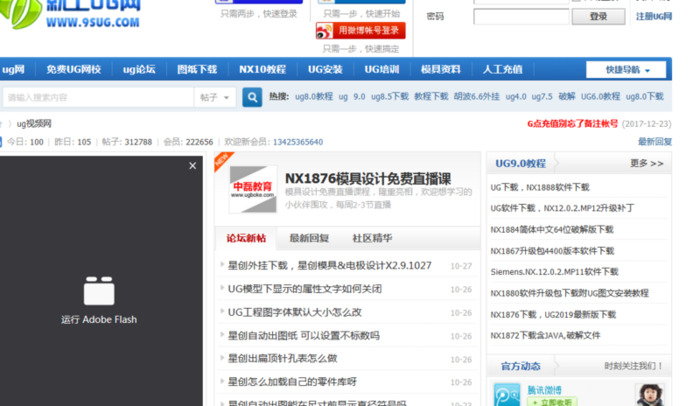700x406 pixels.
Task: Open UG下载，NX1888软件下载 link
Action: (540, 187)
